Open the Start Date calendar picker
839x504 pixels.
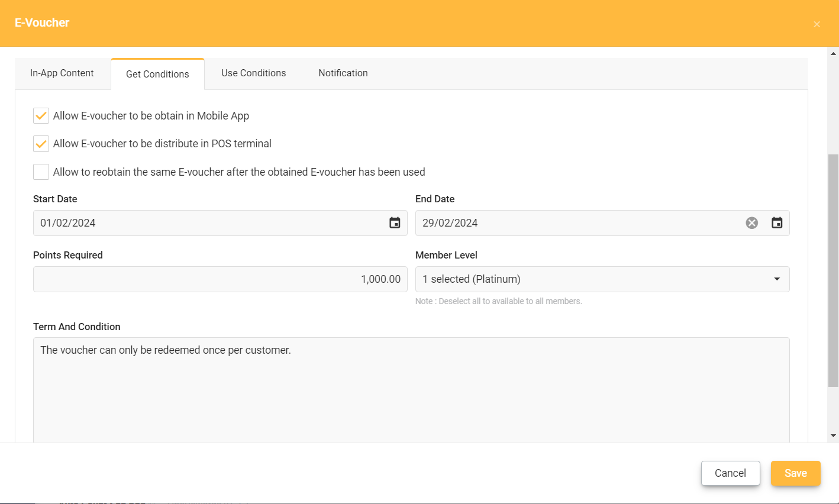coord(395,222)
